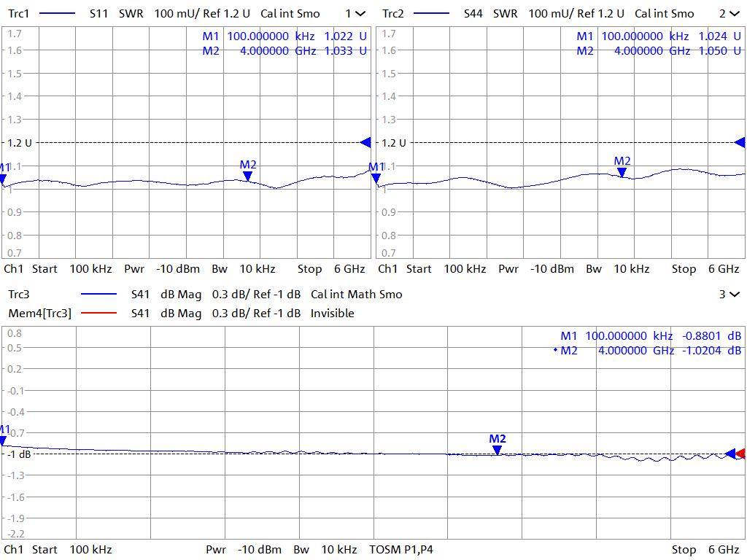
Task: Select the M2 marker on the S44 trace
Action: pyautogui.click(x=622, y=172)
